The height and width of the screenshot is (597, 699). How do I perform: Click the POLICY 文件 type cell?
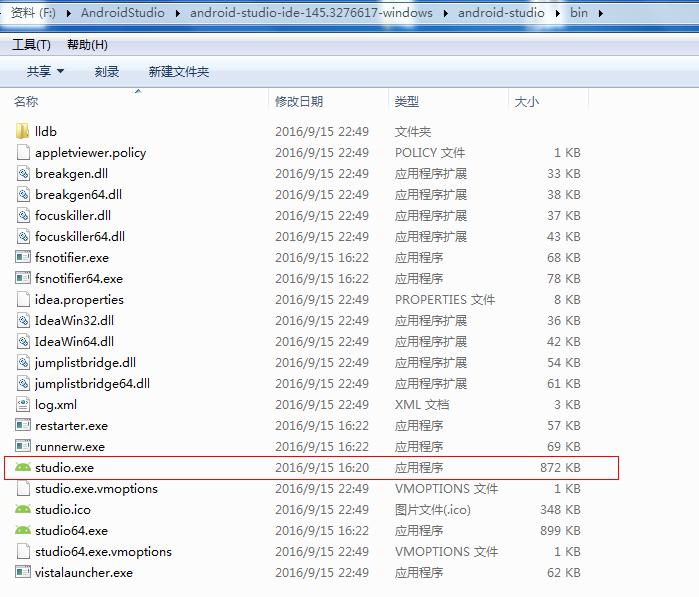point(430,152)
